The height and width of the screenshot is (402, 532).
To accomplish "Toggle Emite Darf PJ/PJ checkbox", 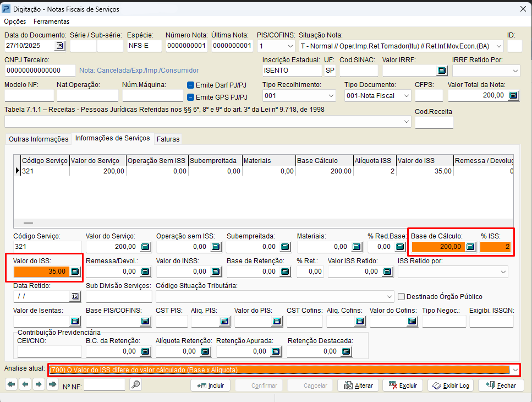I will [191, 85].
